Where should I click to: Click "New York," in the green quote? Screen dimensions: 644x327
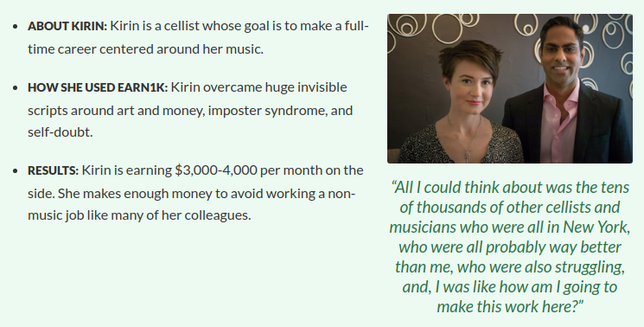click(596, 228)
